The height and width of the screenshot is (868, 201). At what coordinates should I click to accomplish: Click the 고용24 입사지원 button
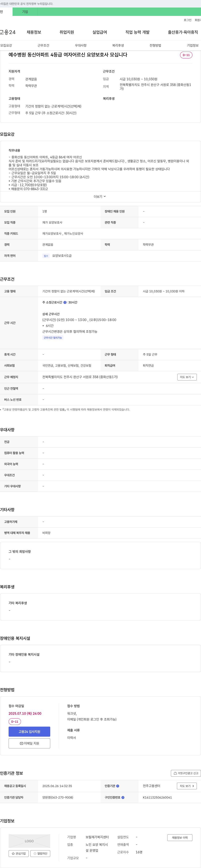29,732
